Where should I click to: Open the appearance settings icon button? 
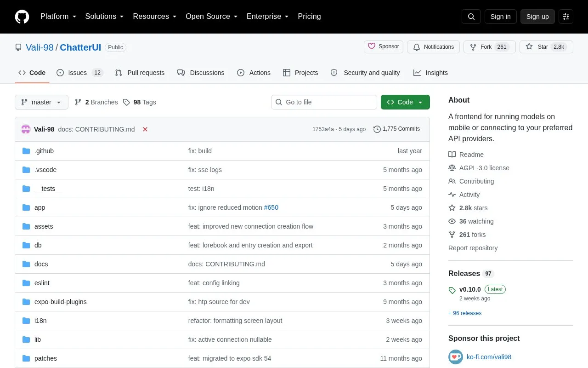(566, 17)
